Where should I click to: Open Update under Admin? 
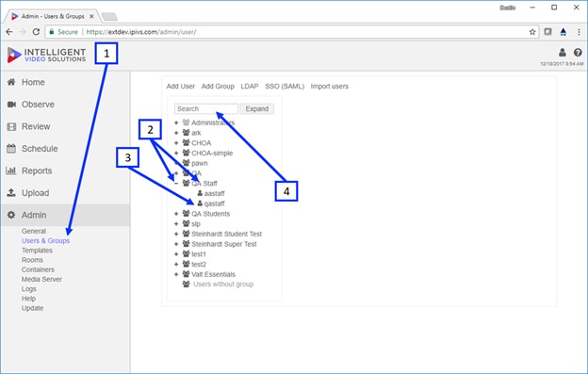(33, 308)
